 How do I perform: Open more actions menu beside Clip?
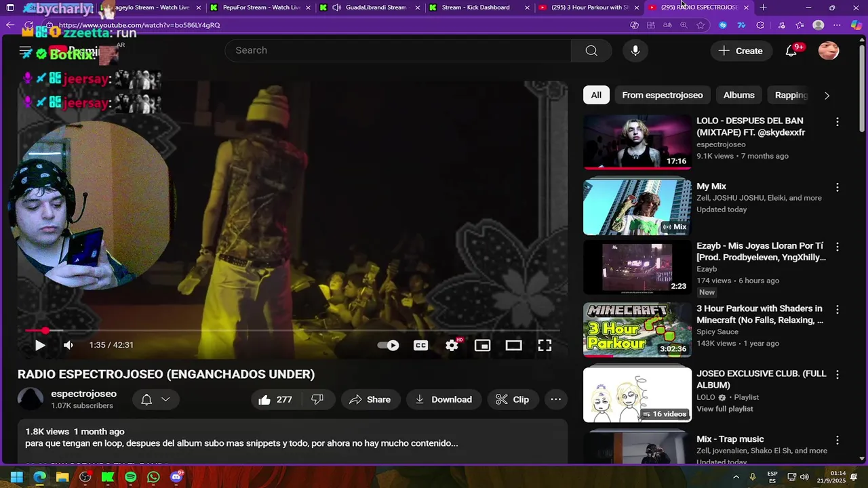tap(555, 399)
